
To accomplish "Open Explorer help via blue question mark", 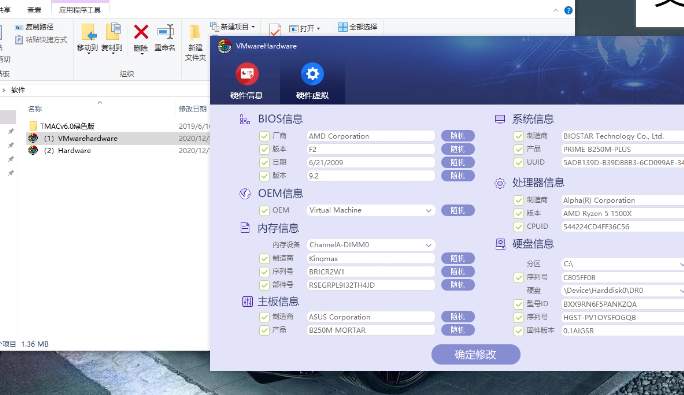I will (x=568, y=10).
